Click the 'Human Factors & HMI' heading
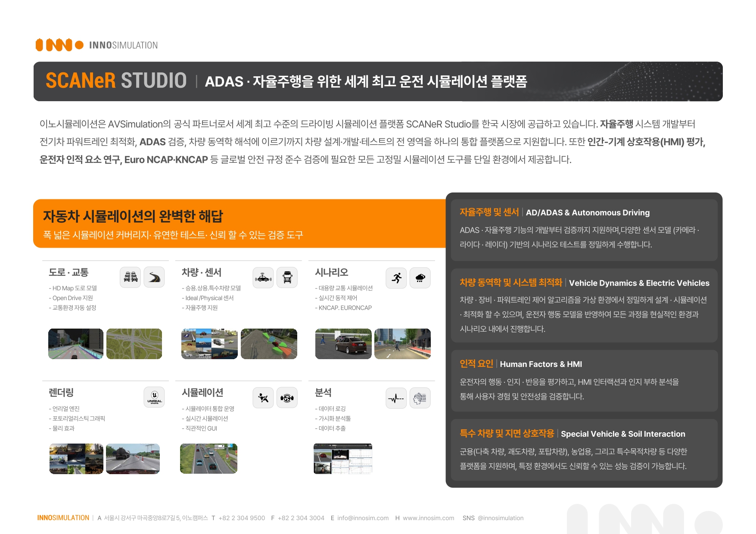This screenshot has width=756, height=534. click(541, 364)
